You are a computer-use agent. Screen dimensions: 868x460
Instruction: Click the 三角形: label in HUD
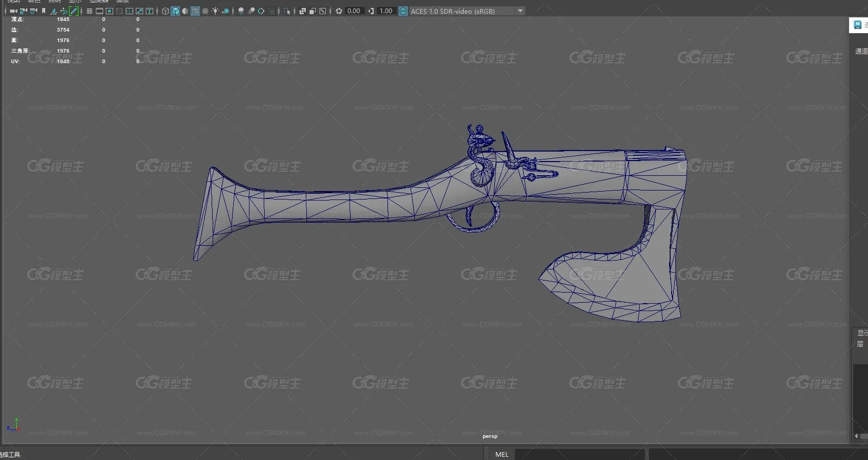pyautogui.click(x=20, y=51)
